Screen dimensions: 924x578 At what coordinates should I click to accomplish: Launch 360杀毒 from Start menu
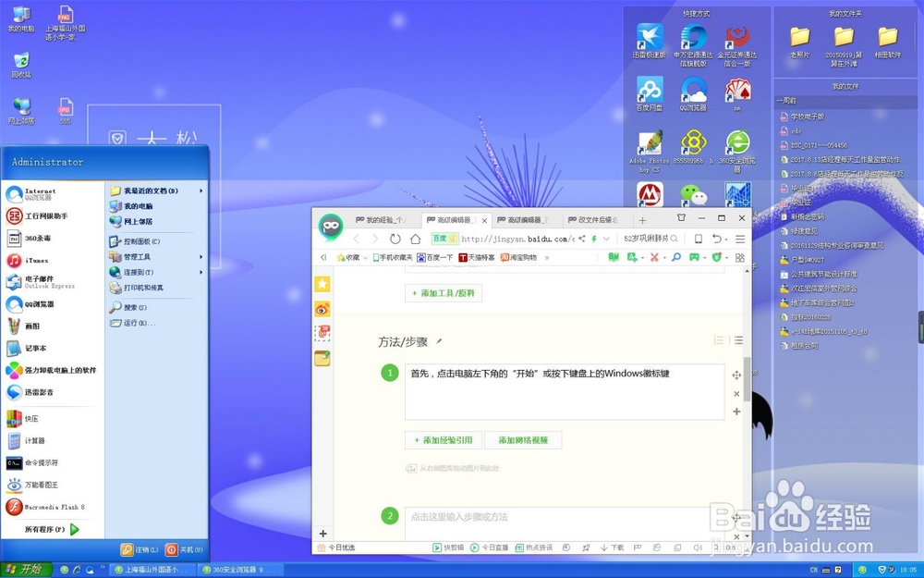tap(29, 239)
